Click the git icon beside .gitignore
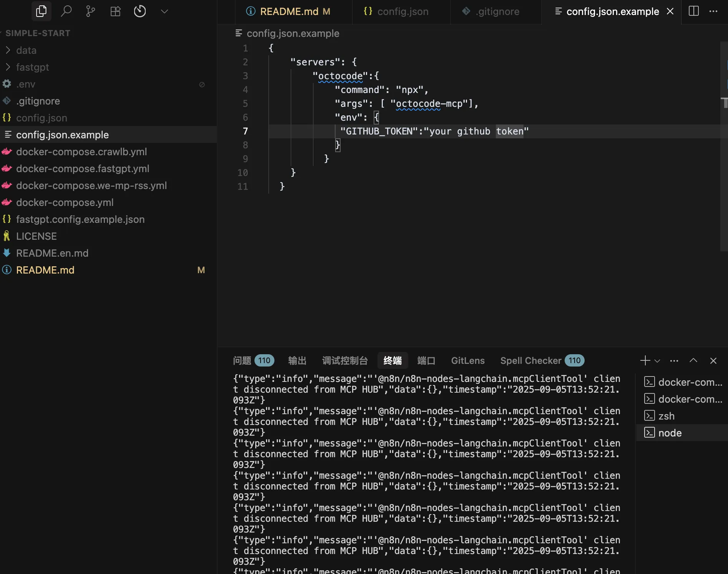The height and width of the screenshot is (574, 728). point(7,101)
